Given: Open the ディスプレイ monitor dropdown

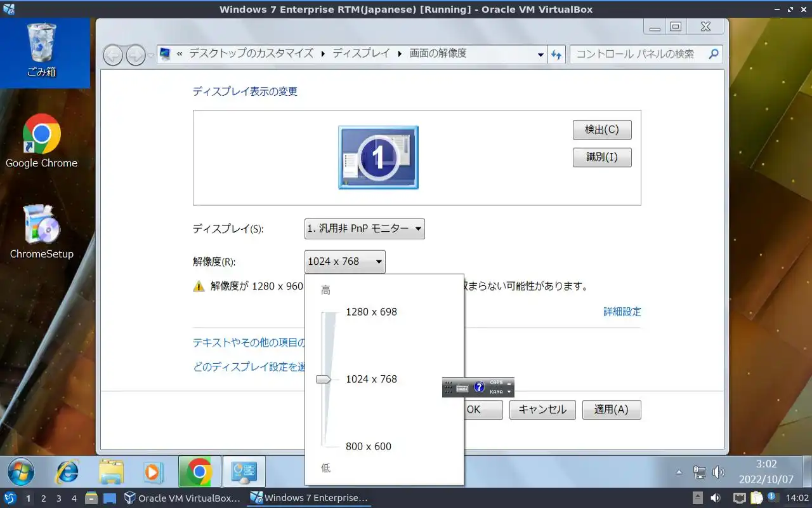Looking at the screenshot, I should pos(365,229).
